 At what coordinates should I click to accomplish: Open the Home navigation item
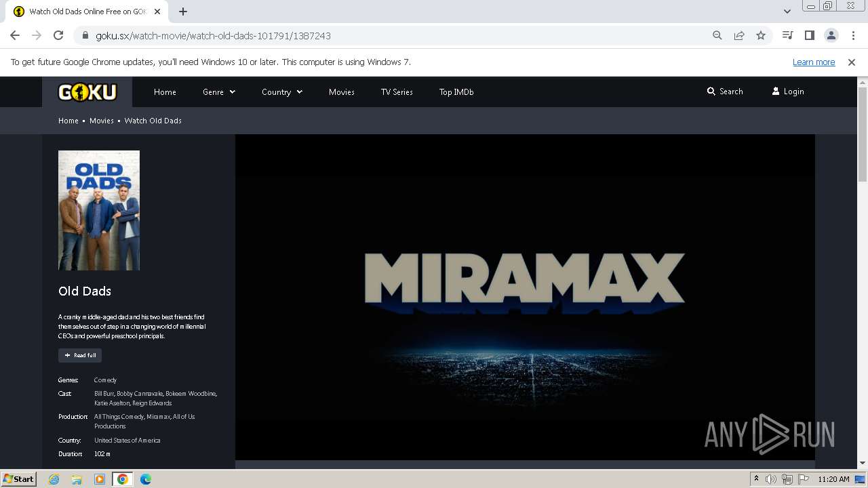(x=165, y=91)
